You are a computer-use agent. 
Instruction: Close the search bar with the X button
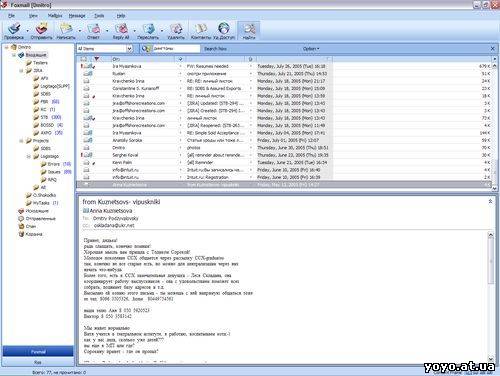pyautogui.click(x=493, y=49)
